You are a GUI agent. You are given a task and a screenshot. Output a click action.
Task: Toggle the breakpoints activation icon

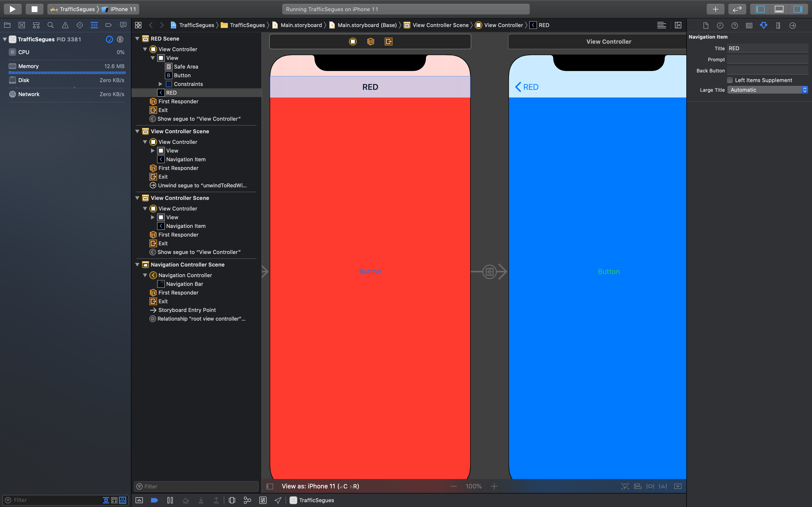click(x=154, y=500)
